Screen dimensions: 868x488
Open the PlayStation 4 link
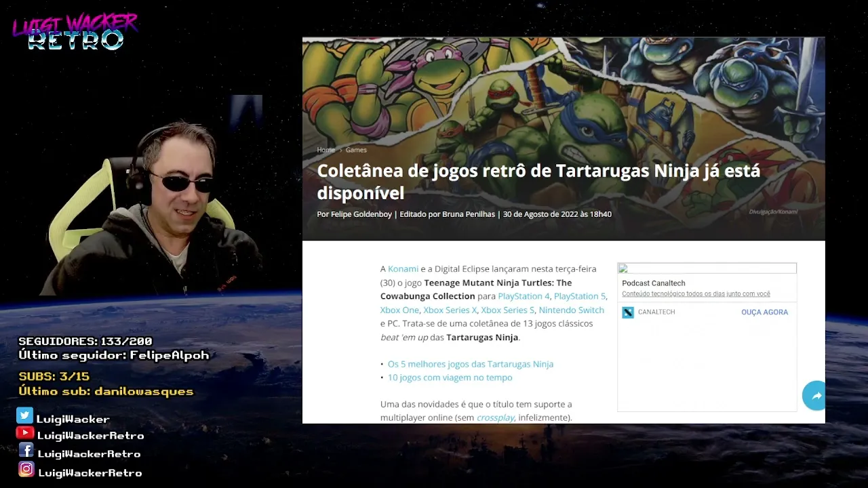tap(524, 296)
